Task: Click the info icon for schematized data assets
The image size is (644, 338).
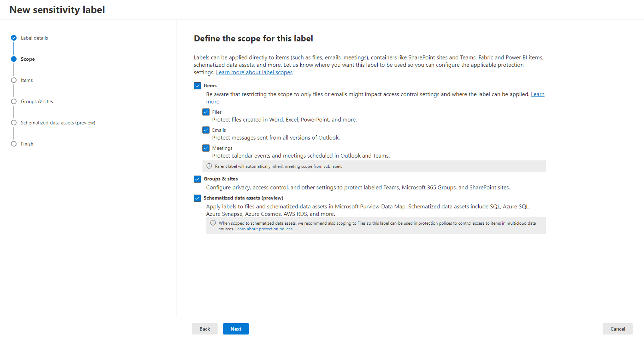Action: (212, 223)
